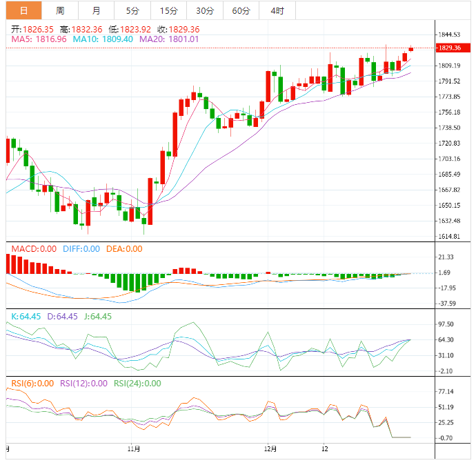Click the 11月 marker on time axis

pyautogui.click(x=134, y=448)
